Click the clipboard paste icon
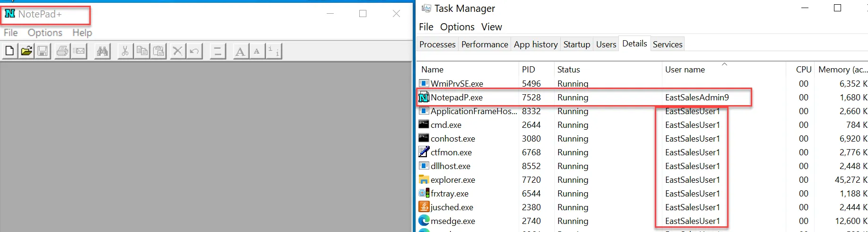The height and width of the screenshot is (232, 868). point(159,51)
